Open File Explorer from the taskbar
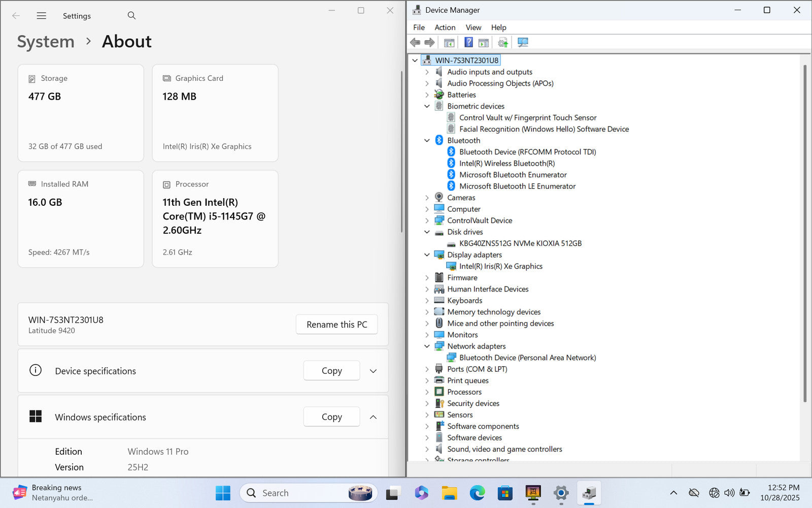 [449, 493]
